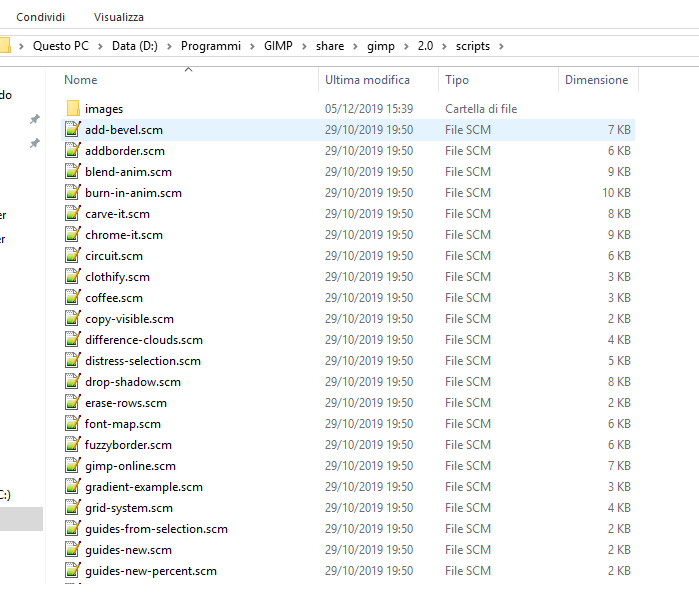This screenshot has height=607, width=699.
Task: Click the file name fuzzyborder.scm
Action: [x=128, y=445]
